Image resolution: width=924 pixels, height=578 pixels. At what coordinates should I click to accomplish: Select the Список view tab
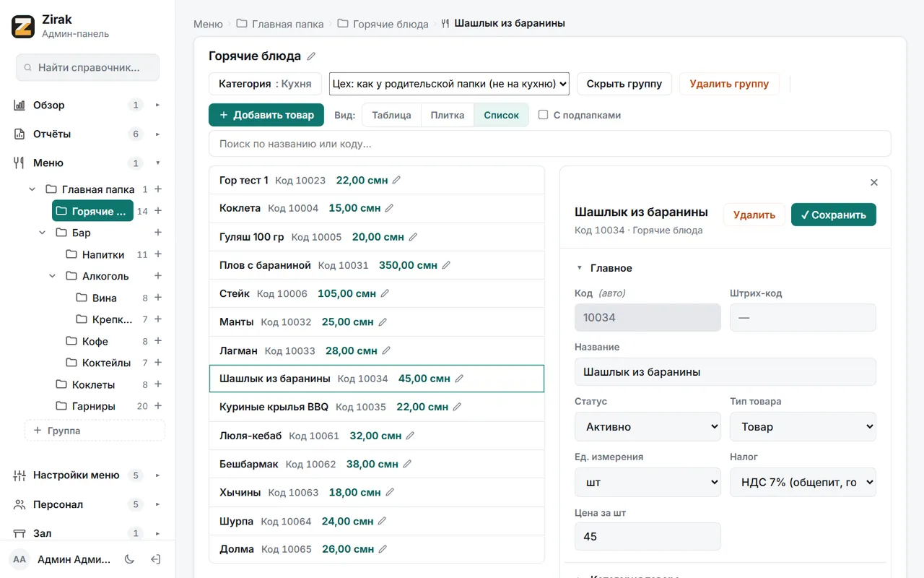tap(502, 116)
